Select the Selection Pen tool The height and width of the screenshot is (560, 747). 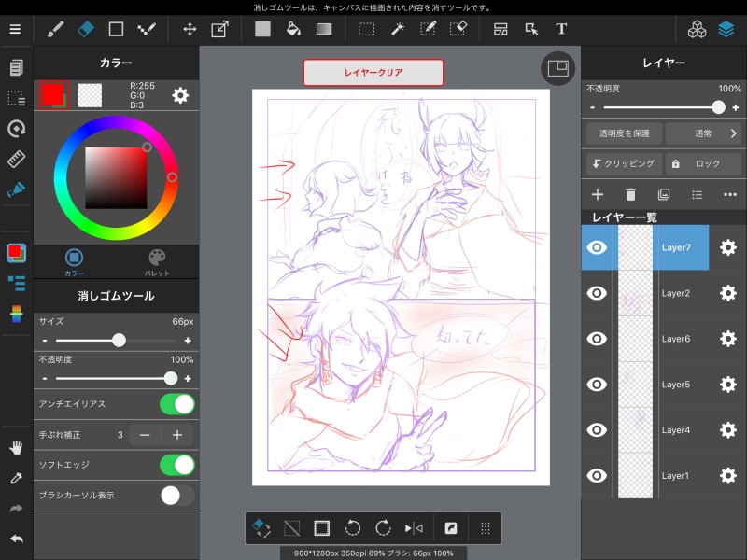428,29
